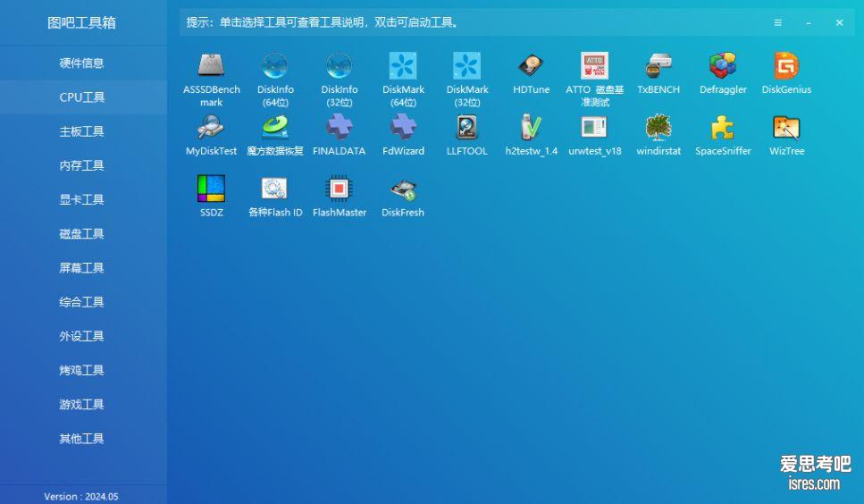864x504 pixels.
Task: Select the FdWizard icon
Action: click(403, 127)
